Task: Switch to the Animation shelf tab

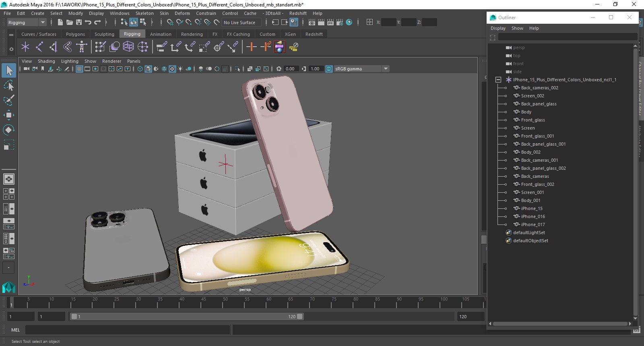Action: click(161, 34)
